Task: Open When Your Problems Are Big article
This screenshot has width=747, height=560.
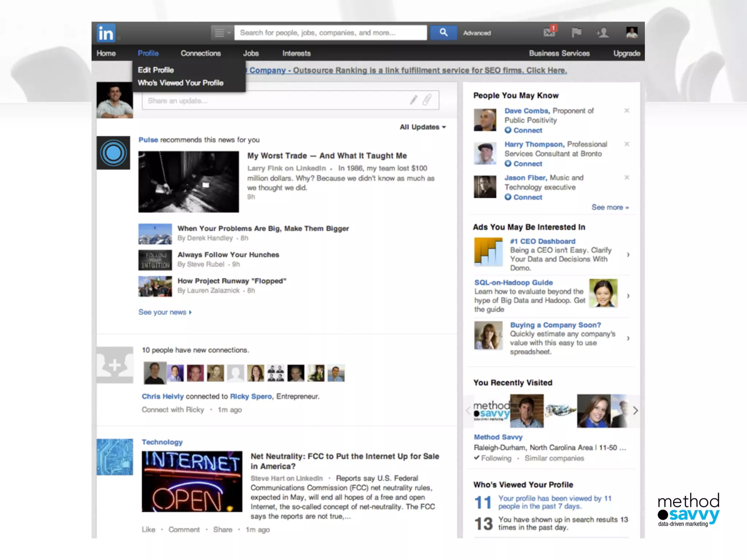Action: coord(263,229)
